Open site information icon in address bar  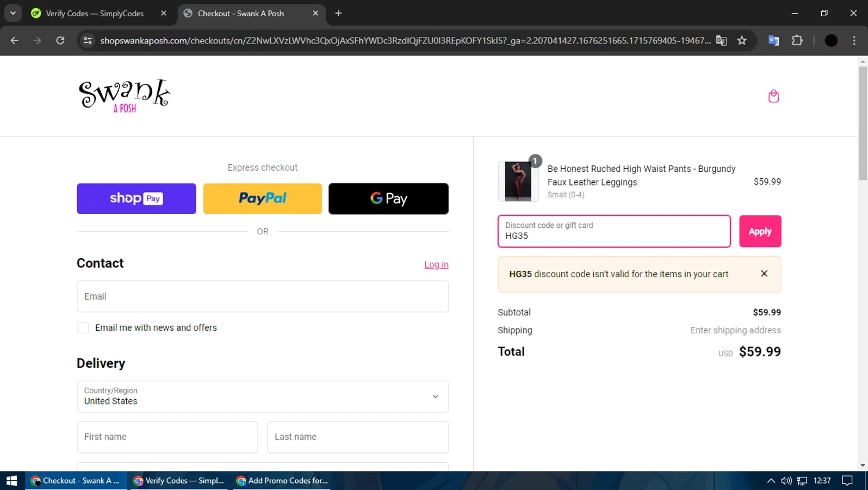tap(88, 40)
